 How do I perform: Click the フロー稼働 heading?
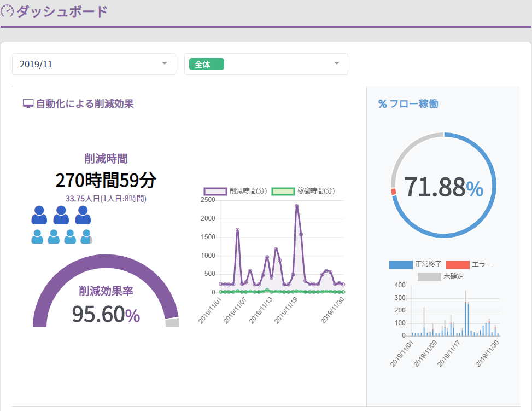[413, 104]
